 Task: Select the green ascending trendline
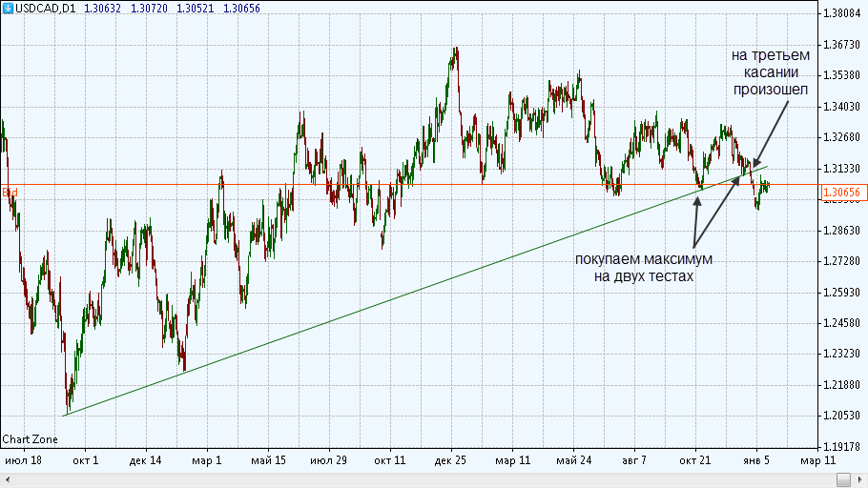(x=415, y=291)
